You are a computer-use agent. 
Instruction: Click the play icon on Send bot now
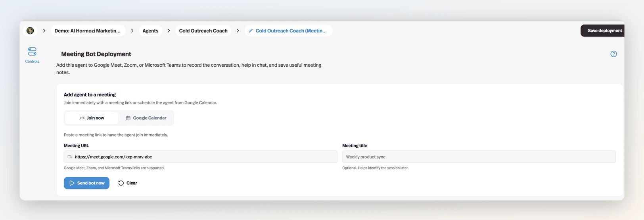[x=72, y=183]
